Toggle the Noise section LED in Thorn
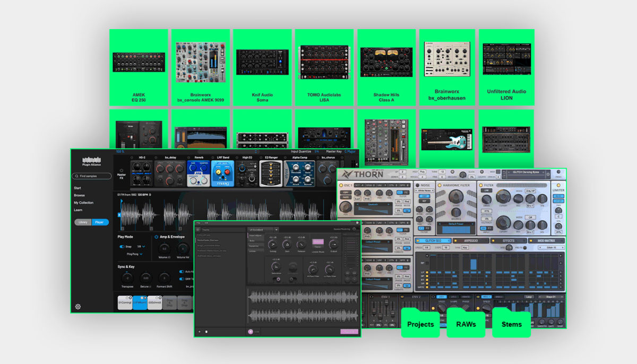The height and width of the screenshot is (364, 637). (x=417, y=185)
